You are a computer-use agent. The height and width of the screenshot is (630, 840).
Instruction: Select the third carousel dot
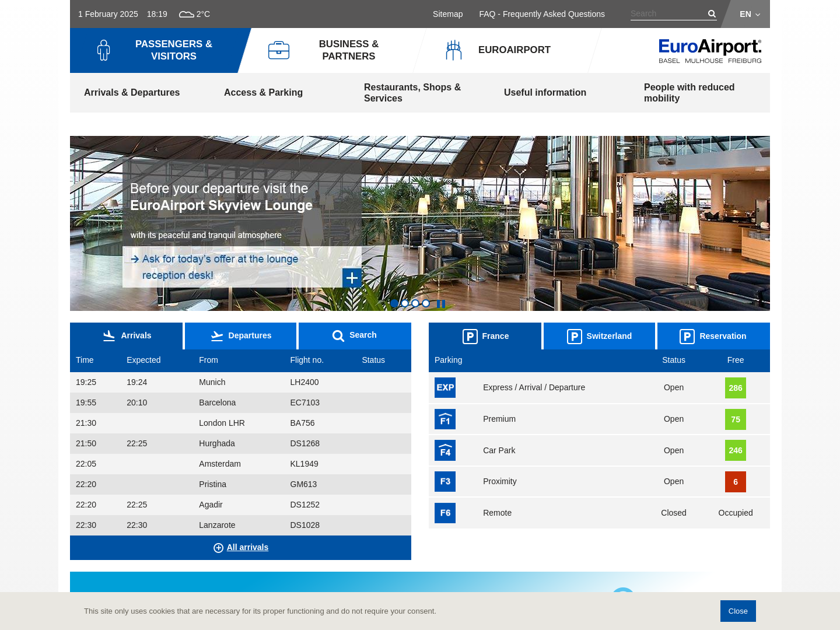[415, 303]
